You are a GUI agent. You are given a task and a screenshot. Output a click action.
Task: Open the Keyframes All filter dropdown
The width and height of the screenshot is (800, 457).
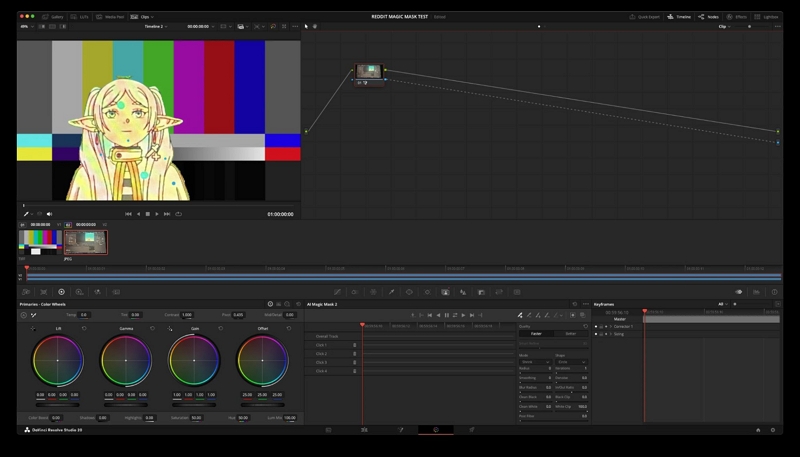coord(722,304)
